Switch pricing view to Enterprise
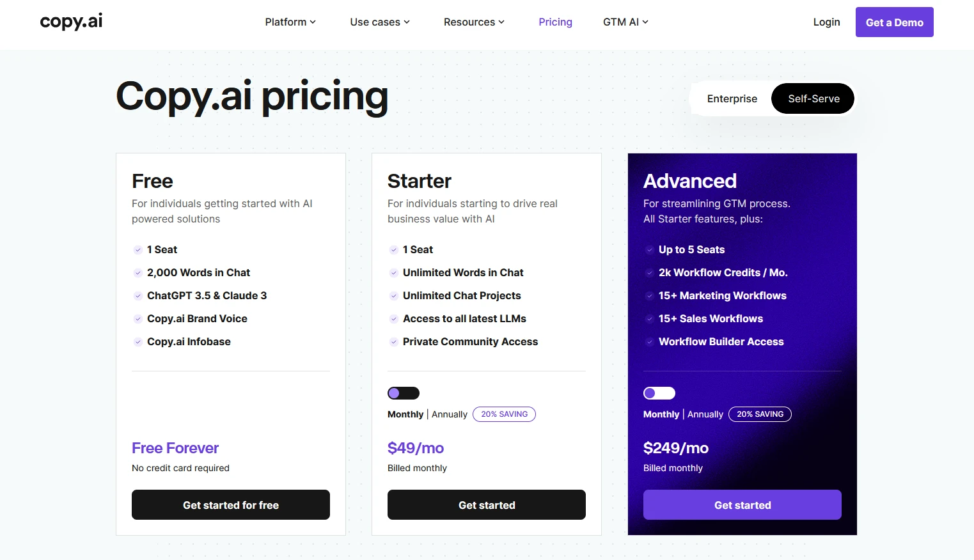The height and width of the screenshot is (560, 974). [x=732, y=98]
